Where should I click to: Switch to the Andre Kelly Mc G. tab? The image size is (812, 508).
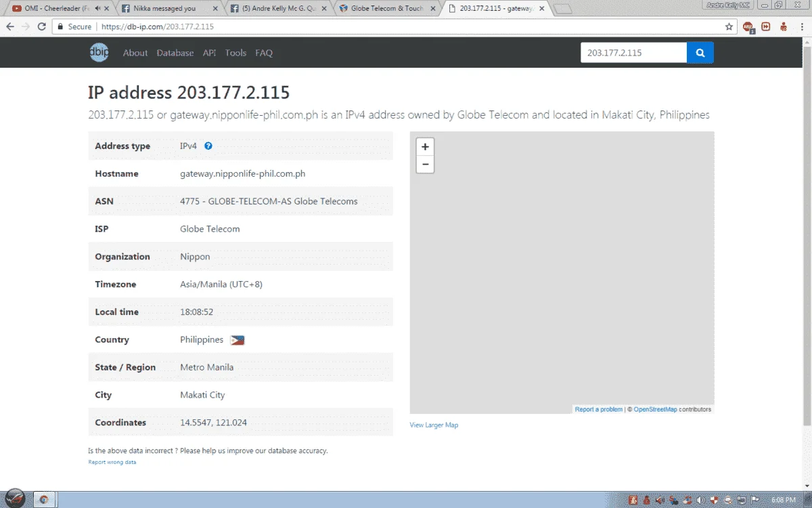(x=277, y=9)
